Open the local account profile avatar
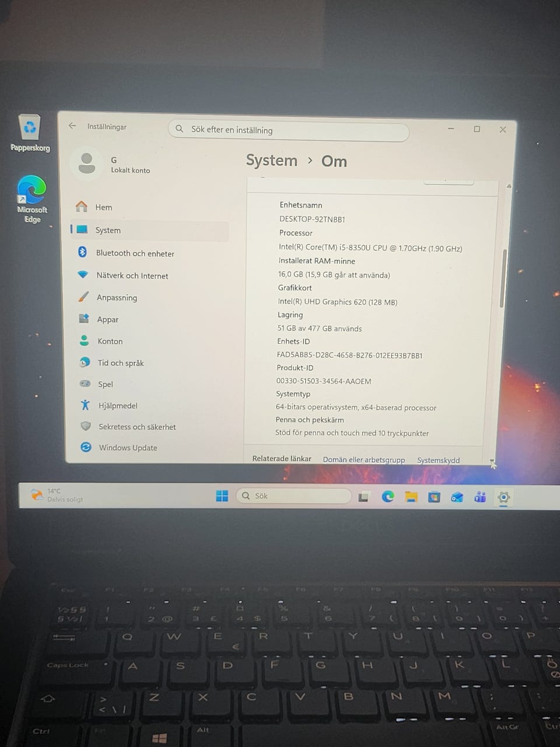 click(87, 163)
